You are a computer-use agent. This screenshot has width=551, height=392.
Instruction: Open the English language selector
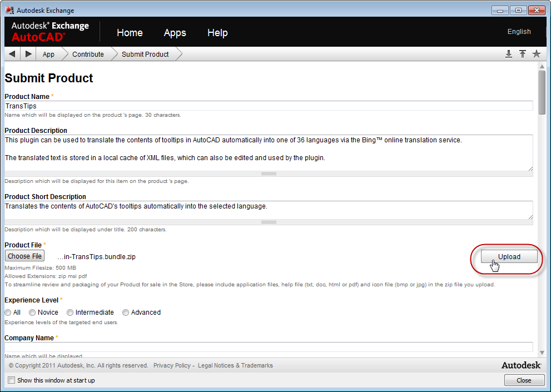pos(519,32)
